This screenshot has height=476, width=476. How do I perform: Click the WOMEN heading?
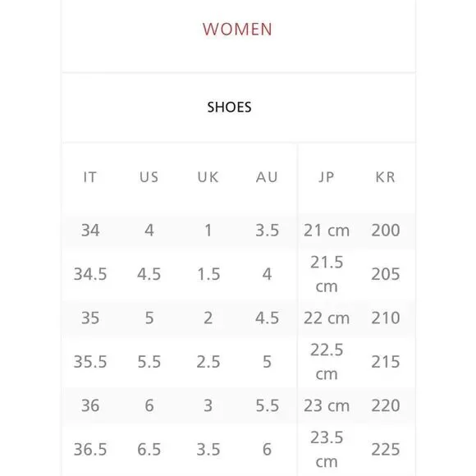pos(237,30)
